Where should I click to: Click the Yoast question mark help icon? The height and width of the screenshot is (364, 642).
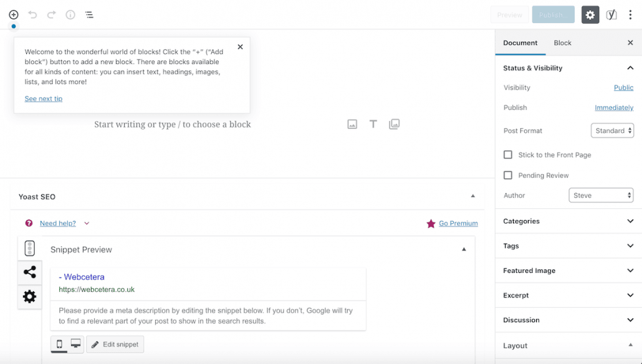[x=29, y=223]
